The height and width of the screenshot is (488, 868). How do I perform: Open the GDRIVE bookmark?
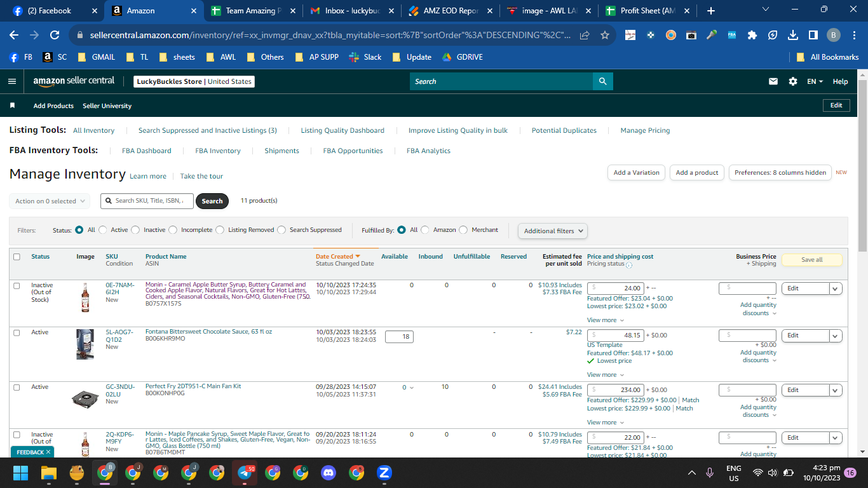462,57
